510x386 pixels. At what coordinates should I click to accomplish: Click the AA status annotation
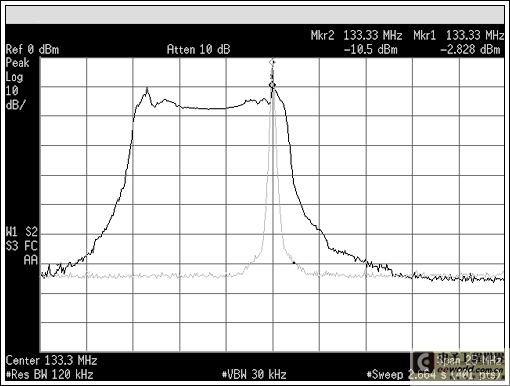pyautogui.click(x=31, y=260)
